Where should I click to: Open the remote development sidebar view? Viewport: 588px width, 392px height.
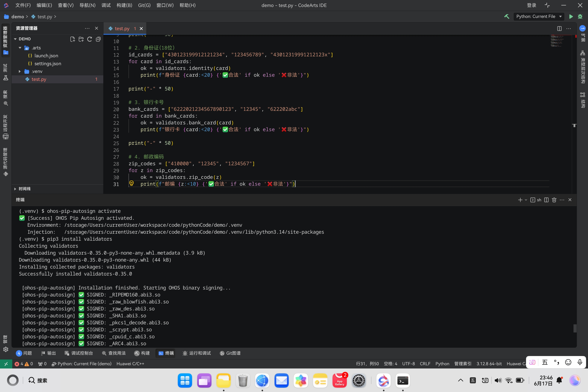(5, 127)
